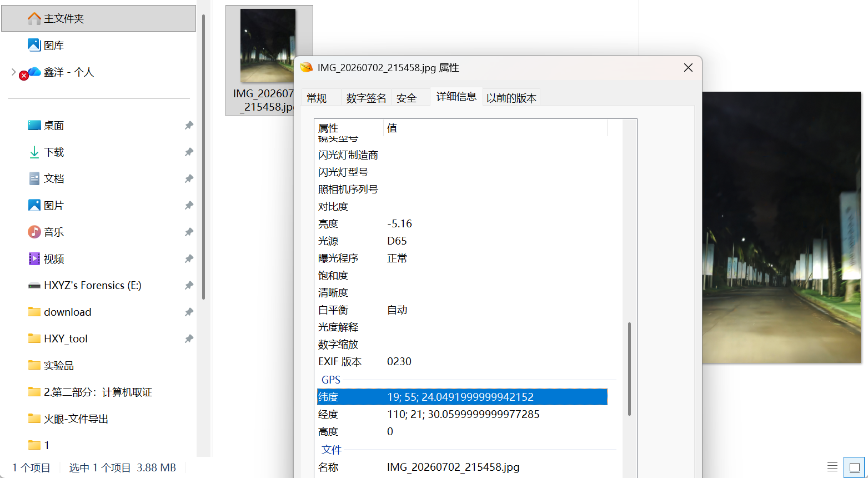Click the pin icon beside 音乐
The width and height of the screenshot is (868, 478).
189,232
